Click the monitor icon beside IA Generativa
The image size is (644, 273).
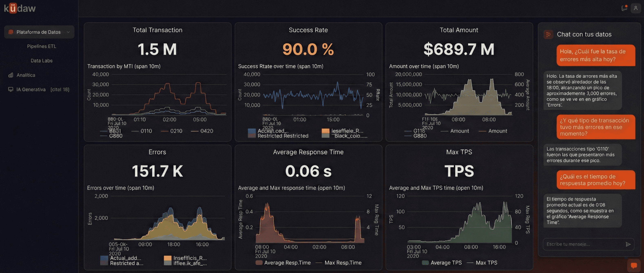tap(11, 89)
